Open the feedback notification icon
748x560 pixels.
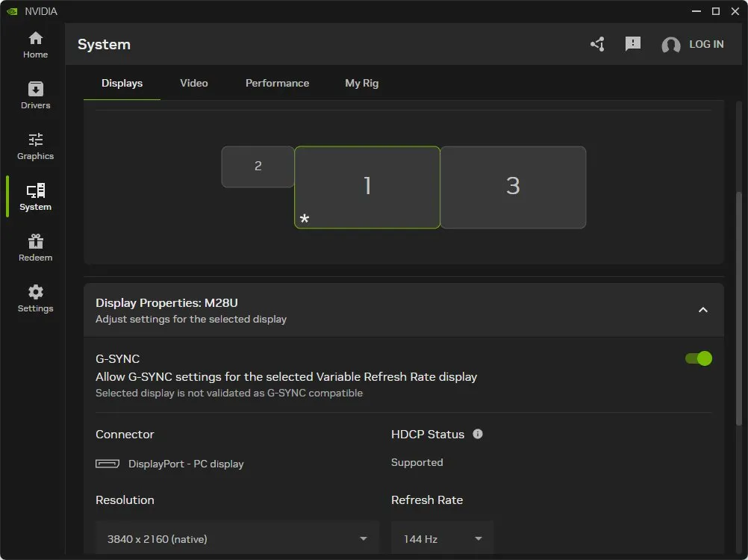point(633,44)
